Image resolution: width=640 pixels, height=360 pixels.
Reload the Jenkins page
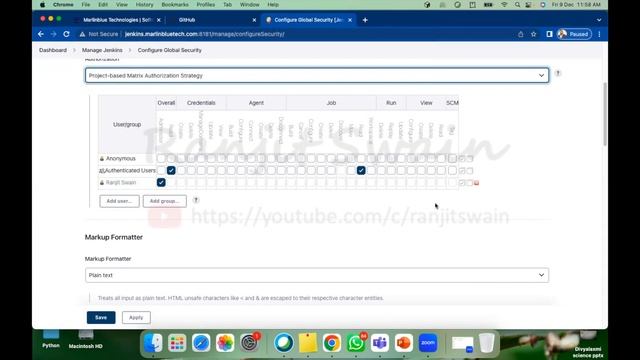(66, 34)
